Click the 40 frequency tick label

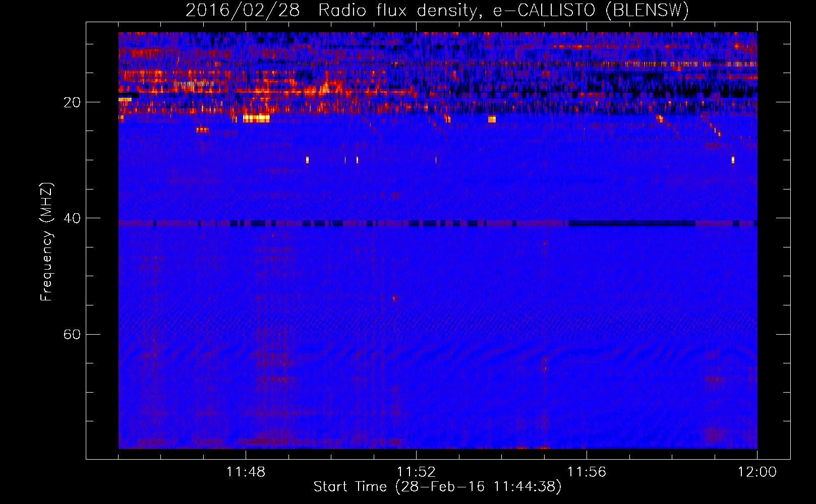coord(72,218)
